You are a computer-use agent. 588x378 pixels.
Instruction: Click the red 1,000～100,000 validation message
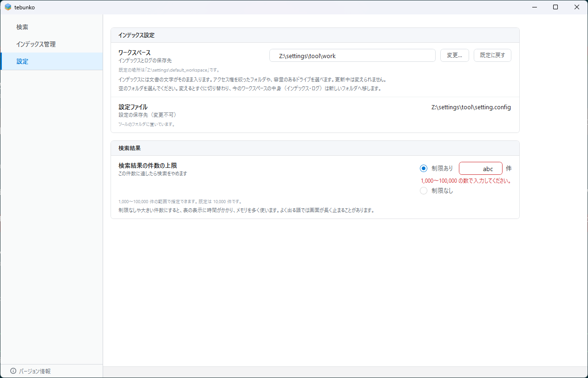point(466,181)
